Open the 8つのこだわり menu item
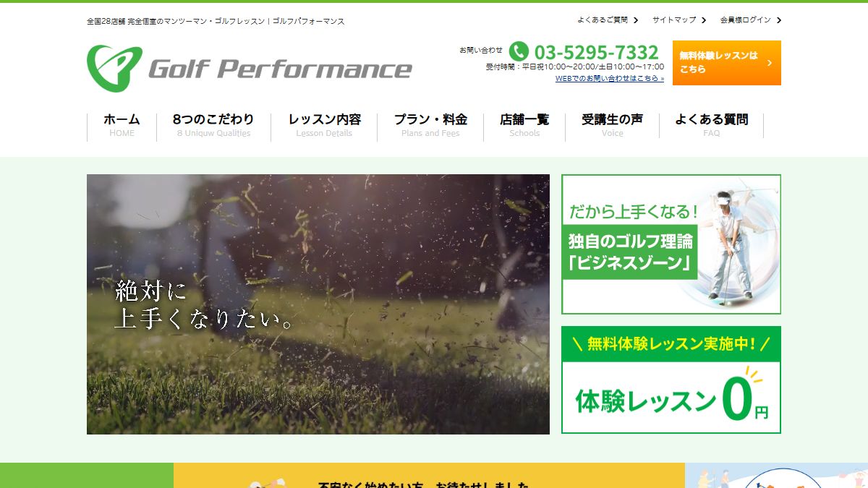This screenshot has height=488, width=868. [213, 125]
